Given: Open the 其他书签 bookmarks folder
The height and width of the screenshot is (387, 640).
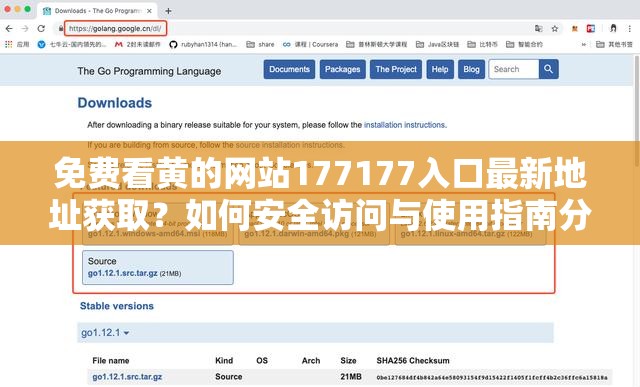Looking at the screenshot, I should click(x=614, y=44).
